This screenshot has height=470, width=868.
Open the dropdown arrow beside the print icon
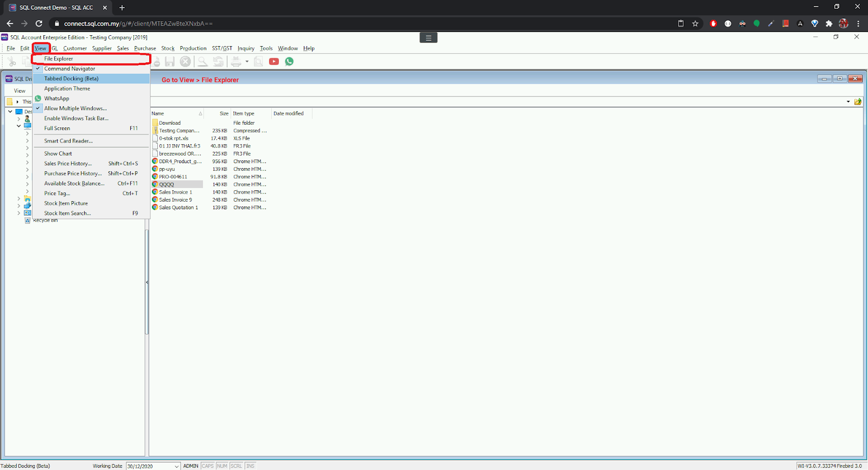pos(247,61)
